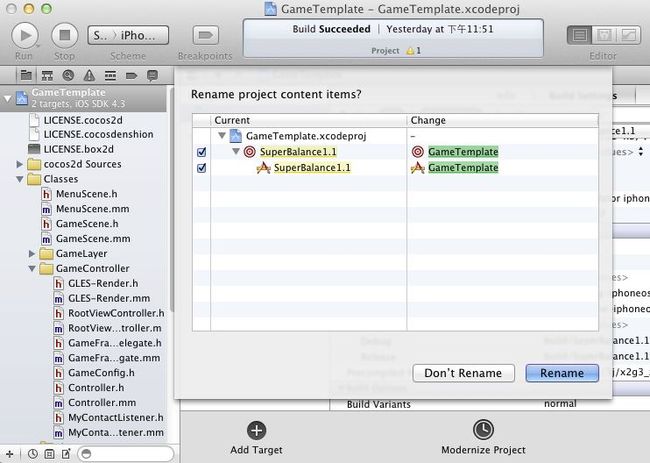Click the project warning indicator in activity view

413,51
